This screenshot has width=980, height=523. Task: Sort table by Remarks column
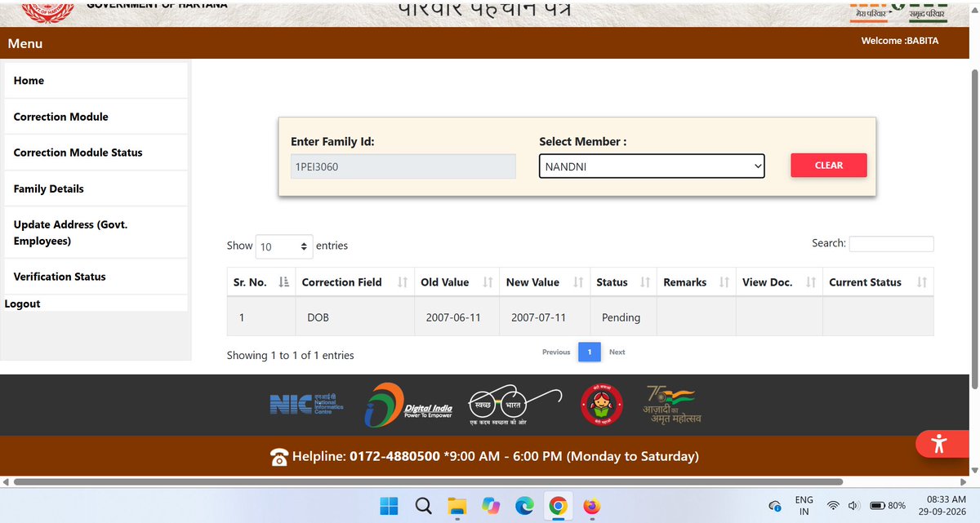[x=696, y=282]
